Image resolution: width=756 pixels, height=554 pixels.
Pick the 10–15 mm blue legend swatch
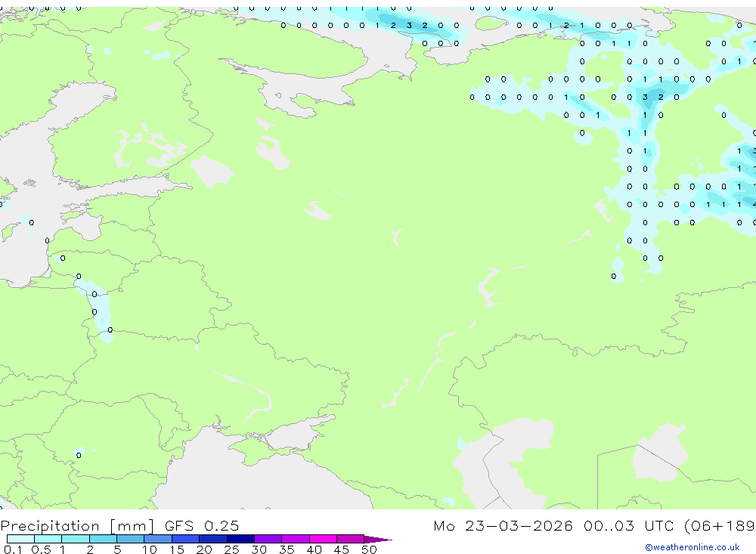[158, 539]
